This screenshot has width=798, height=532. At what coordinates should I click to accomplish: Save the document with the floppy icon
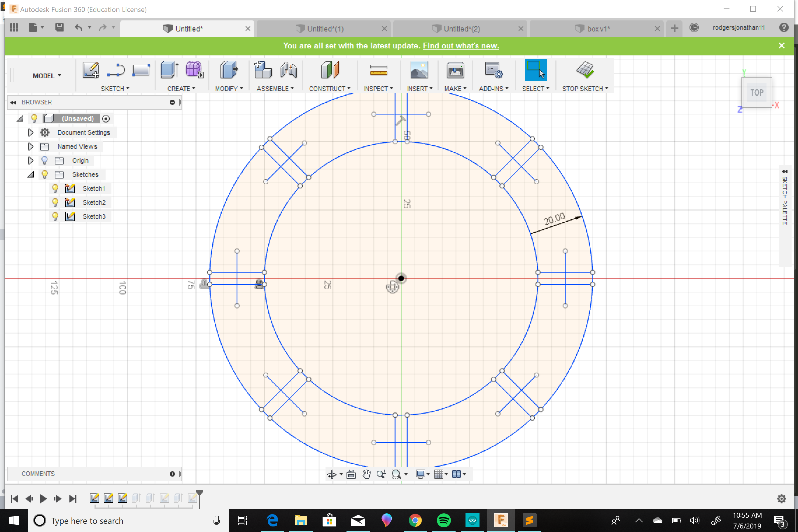(x=60, y=27)
